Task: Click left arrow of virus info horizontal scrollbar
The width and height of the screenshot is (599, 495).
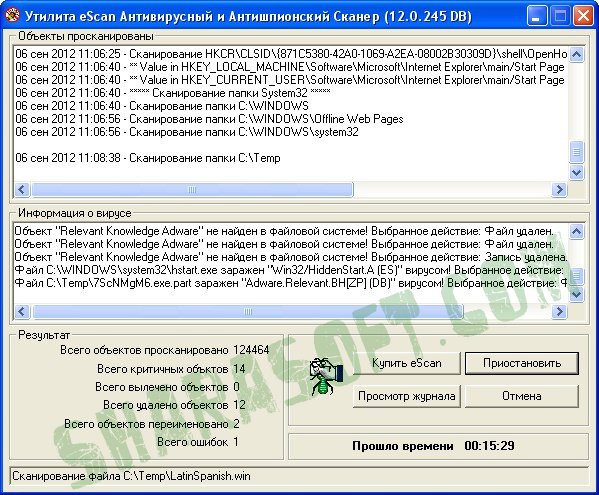Action: click(x=22, y=312)
